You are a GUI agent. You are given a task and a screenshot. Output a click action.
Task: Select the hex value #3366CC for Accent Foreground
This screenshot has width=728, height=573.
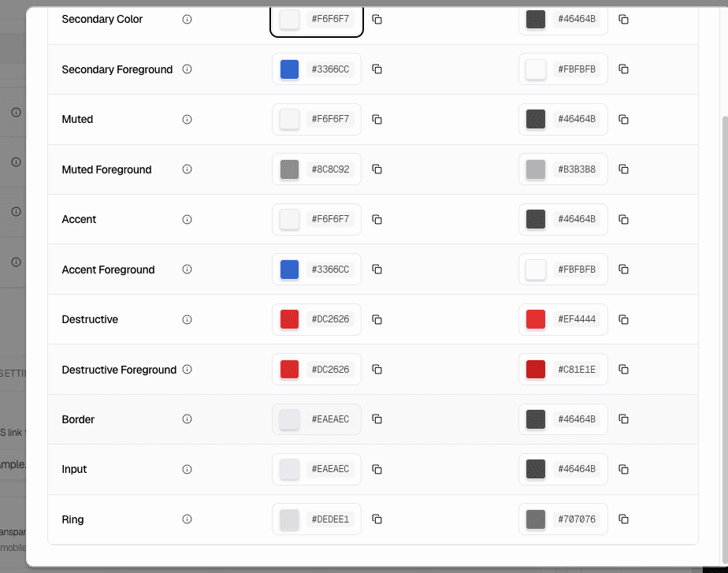tap(317, 269)
